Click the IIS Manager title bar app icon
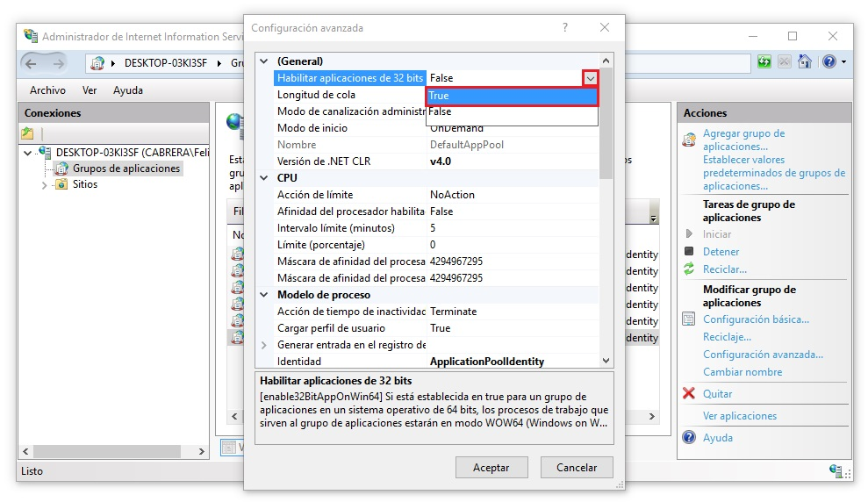Viewport: 868px width, 502px height. tap(31, 36)
